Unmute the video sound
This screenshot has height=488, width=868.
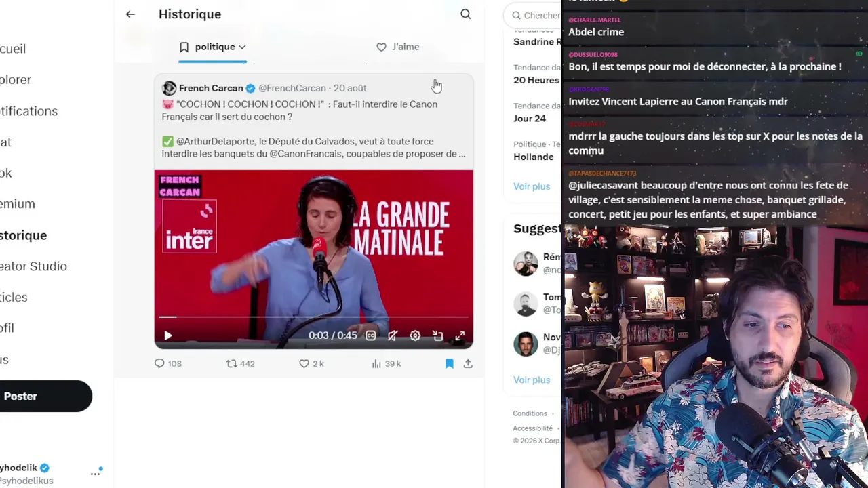coord(393,335)
